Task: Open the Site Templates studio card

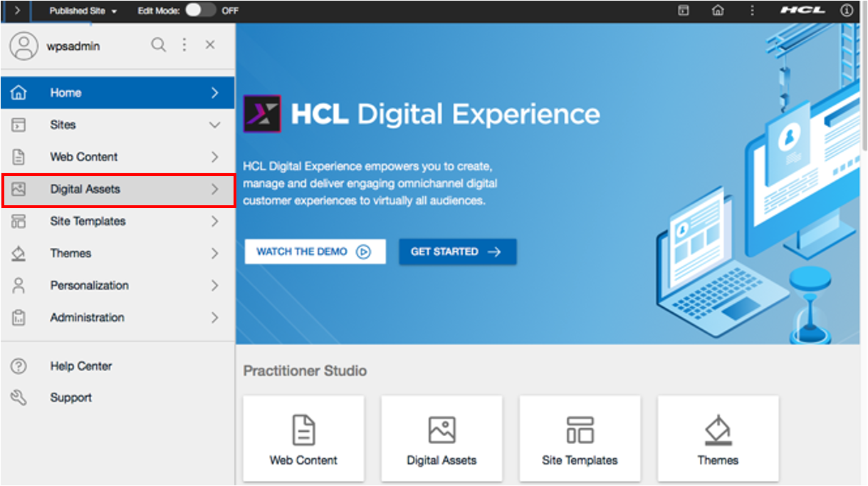Action: tap(580, 440)
